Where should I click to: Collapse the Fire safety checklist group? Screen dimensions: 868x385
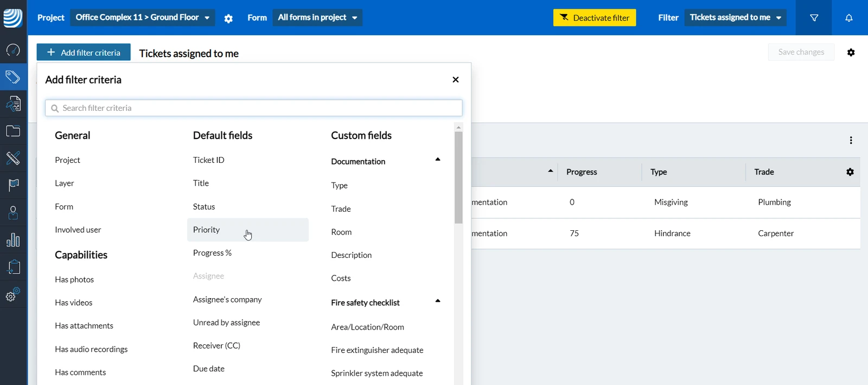(438, 301)
